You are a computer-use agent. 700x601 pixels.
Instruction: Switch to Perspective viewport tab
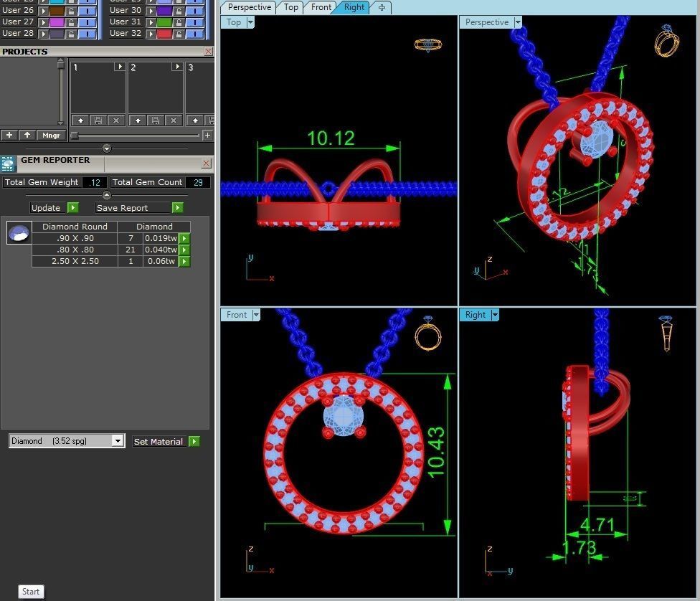pyautogui.click(x=249, y=7)
